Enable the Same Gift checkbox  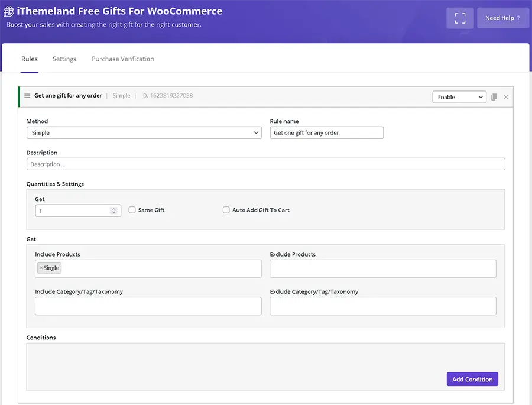(132, 210)
